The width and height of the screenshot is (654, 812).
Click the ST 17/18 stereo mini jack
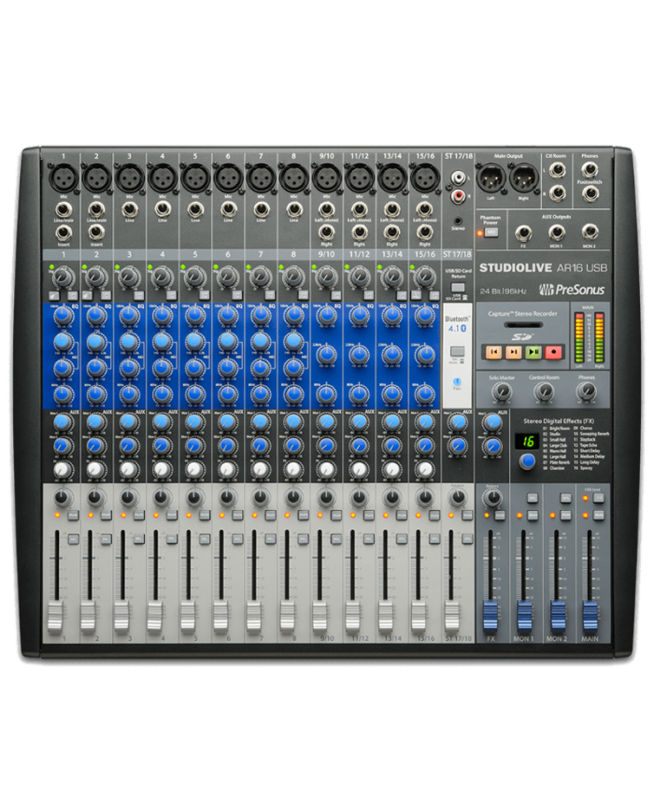coord(458,221)
